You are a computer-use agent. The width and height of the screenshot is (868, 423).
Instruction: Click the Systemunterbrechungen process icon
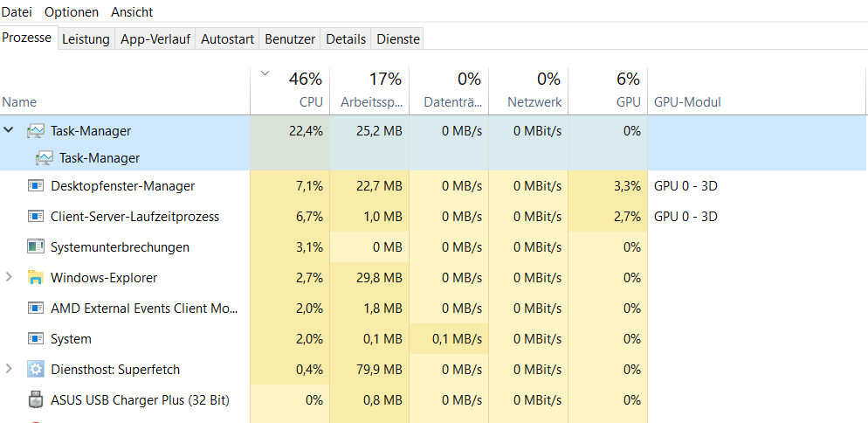click(36, 247)
